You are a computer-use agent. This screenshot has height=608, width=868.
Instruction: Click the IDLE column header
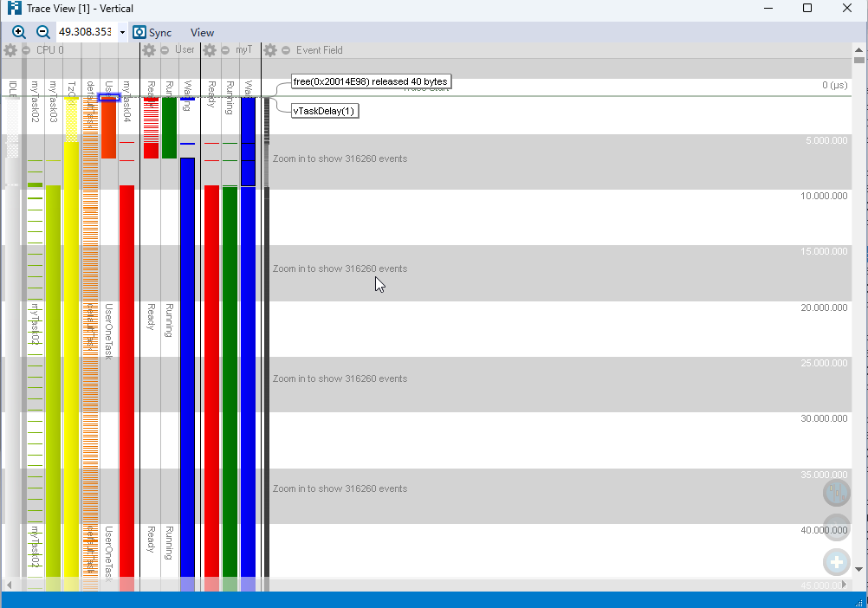coord(13,89)
